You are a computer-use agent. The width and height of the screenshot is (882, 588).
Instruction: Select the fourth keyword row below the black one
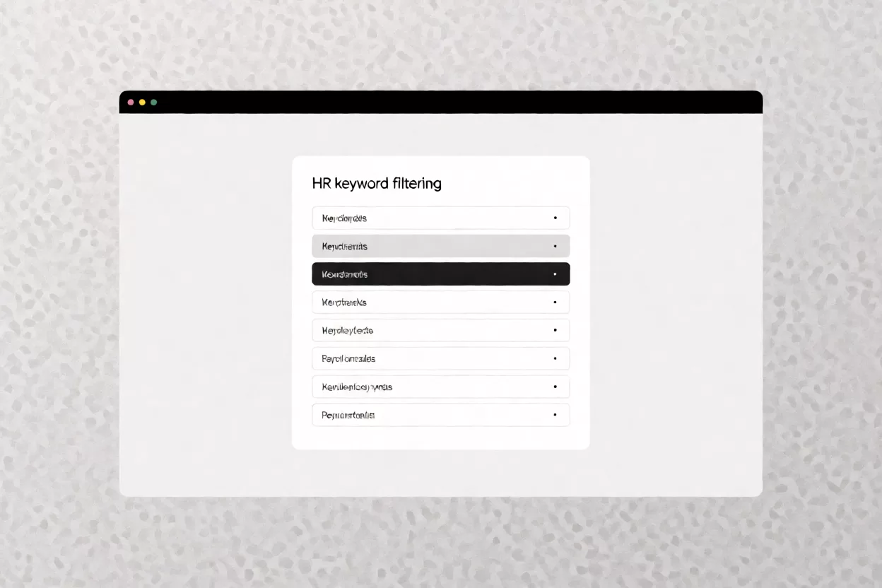[441, 302]
